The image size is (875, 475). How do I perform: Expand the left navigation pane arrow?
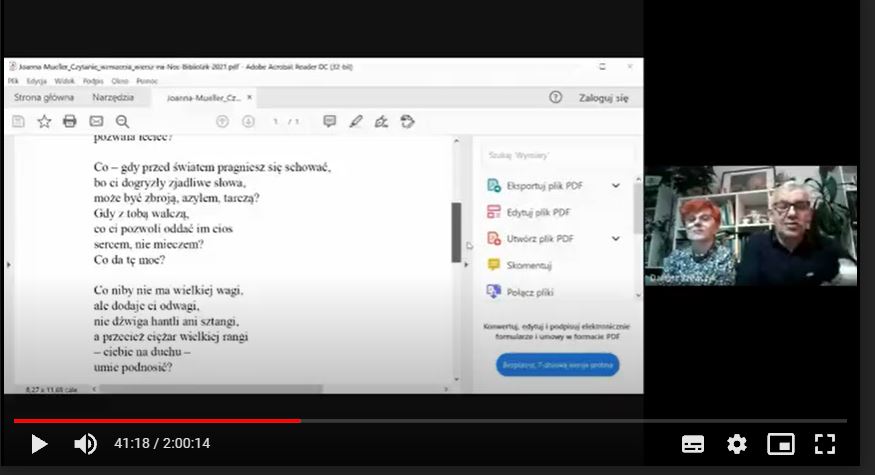(8, 265)
